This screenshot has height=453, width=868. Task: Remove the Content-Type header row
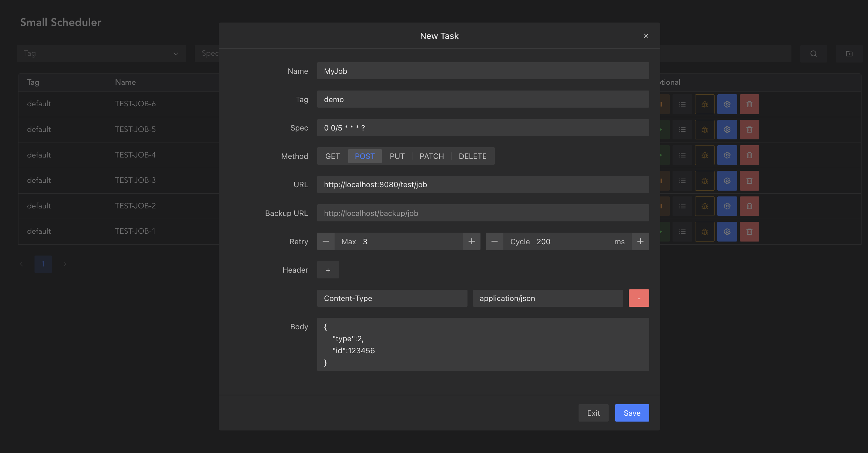point(639,298)
